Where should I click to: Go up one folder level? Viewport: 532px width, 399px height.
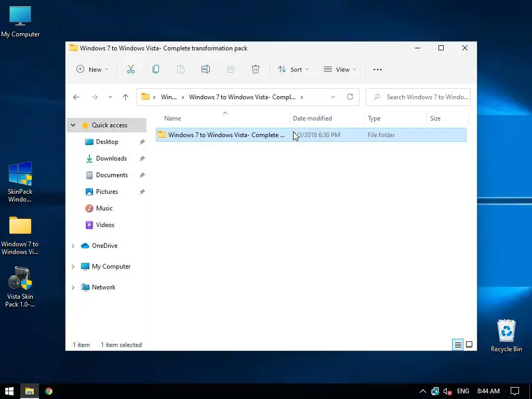click(x=126, y=97)
